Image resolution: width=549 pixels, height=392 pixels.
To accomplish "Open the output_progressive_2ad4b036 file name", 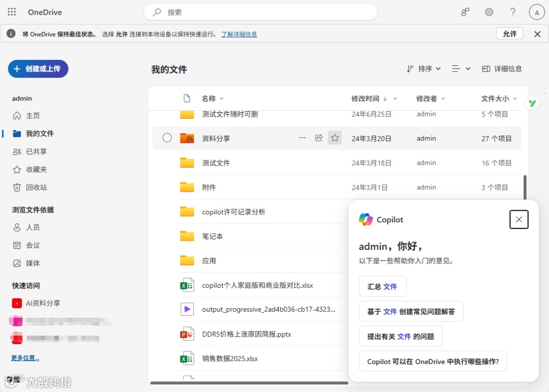I will click(x=268, y=309).
